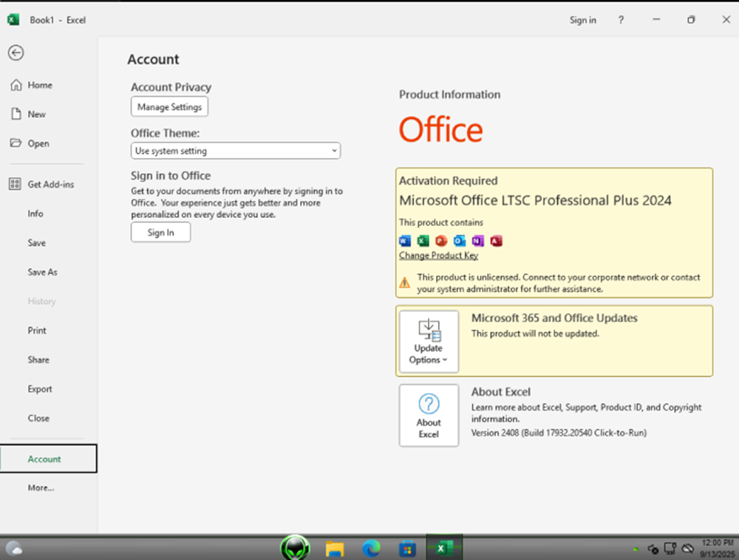Viewport: 739px width, 560px height.
Task: Expand the Office Theme dropdown
Action: click(x=235, y=151)
